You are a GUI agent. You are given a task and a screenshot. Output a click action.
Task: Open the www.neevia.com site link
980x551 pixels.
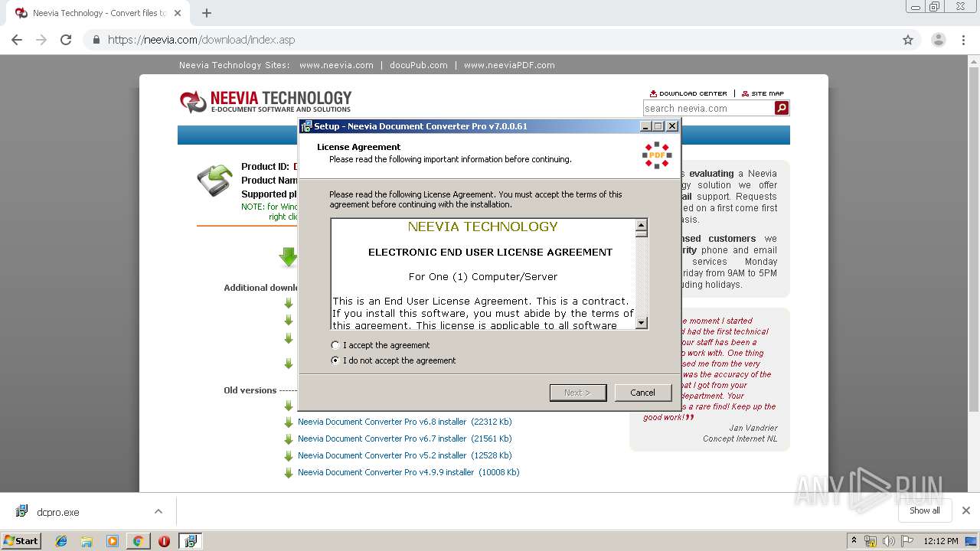click(x=336, y=65)
